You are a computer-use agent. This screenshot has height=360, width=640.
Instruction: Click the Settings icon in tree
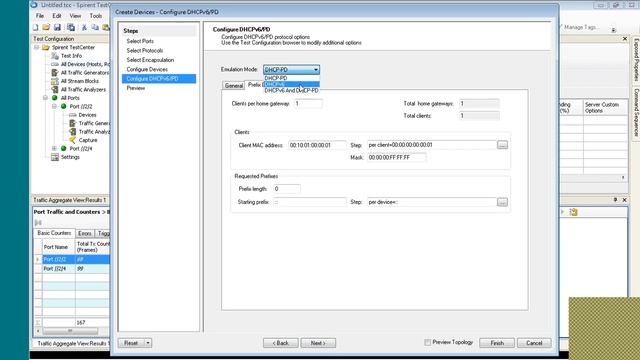(x=55, y=157)
